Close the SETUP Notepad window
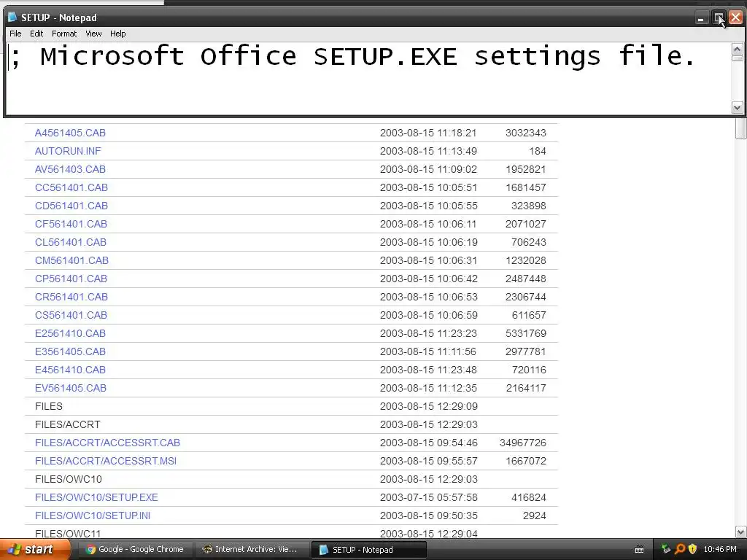 coord(735,18)
